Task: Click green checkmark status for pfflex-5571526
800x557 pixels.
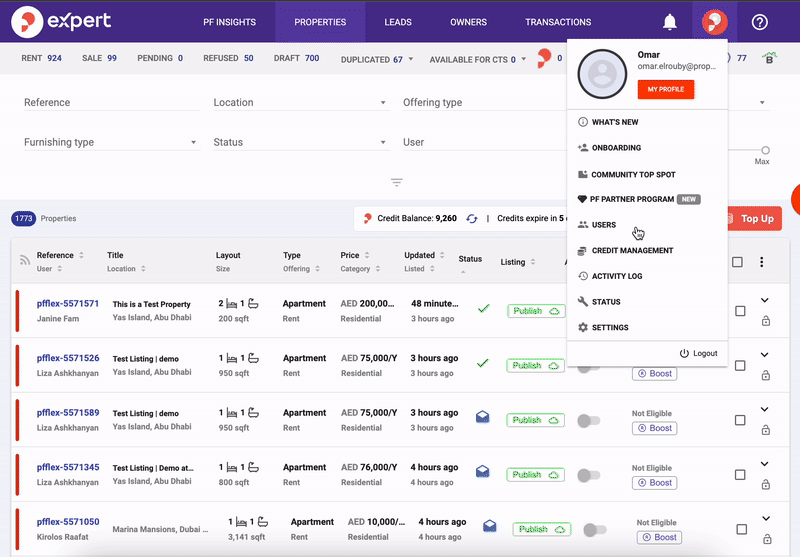Action: tap(483, 363)
